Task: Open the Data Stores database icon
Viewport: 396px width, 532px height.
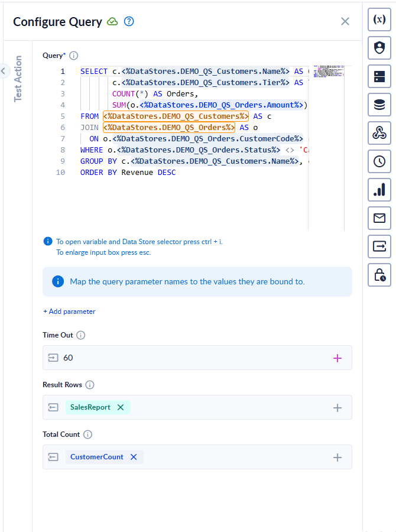Action: point(379,105)
